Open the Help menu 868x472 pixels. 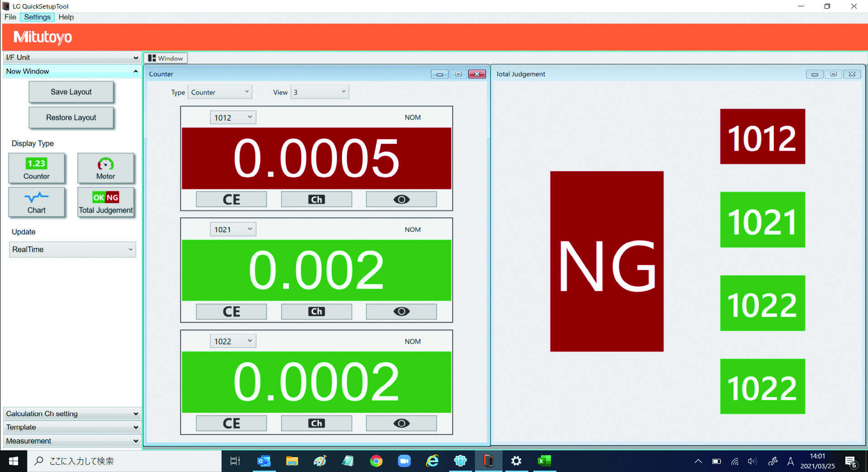coord(66,17)
